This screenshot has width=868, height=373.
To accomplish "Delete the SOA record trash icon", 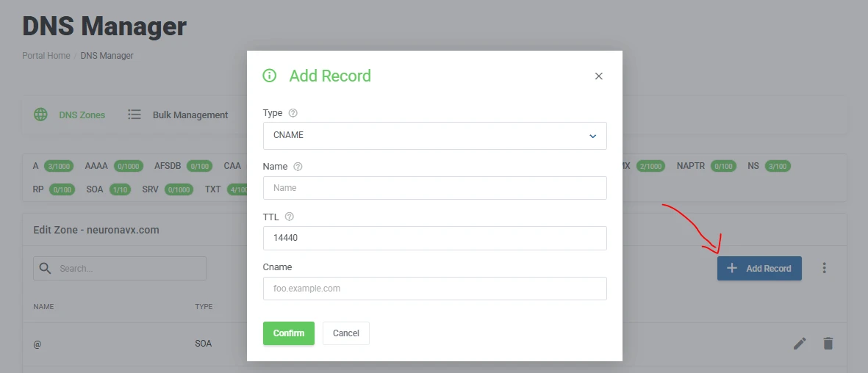I will (x=828, y=344).
